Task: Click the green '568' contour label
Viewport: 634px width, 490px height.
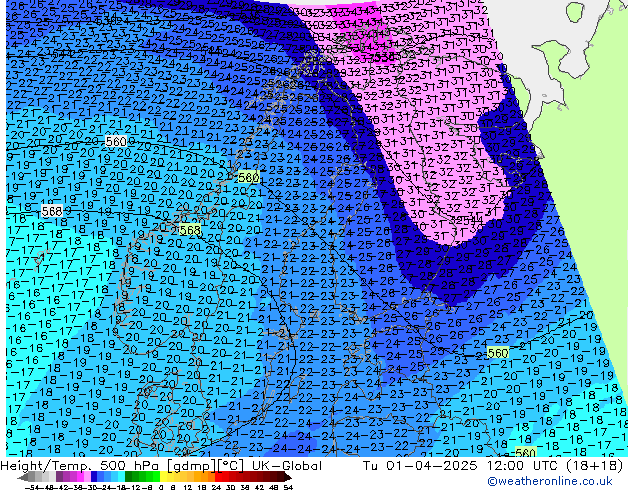Action: coord(190,230)
